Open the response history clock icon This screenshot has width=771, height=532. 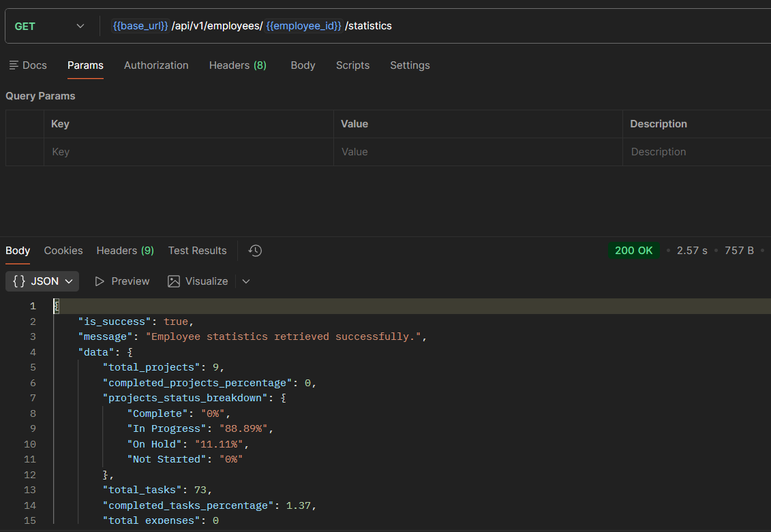[x=255, y=251]
